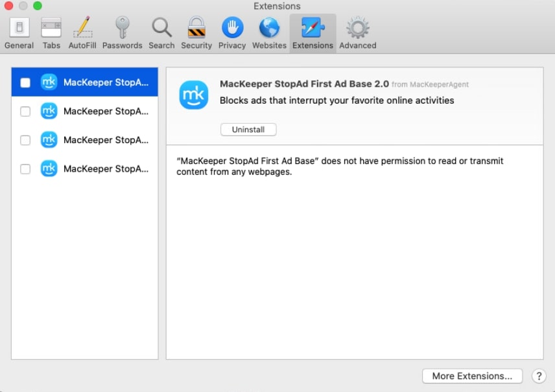
Task: Click the 'from MacKeeperAgent' text
Action: point(430,85)
